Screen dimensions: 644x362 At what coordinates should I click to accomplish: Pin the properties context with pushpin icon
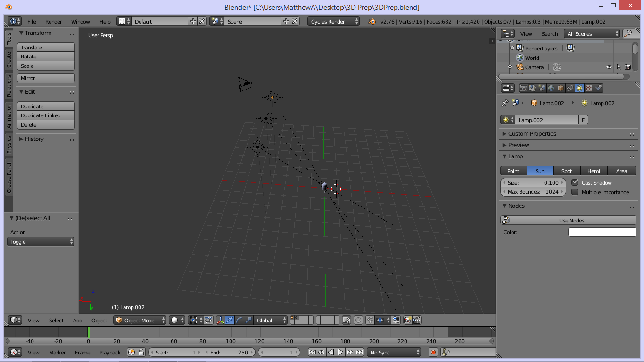[504, 103]
